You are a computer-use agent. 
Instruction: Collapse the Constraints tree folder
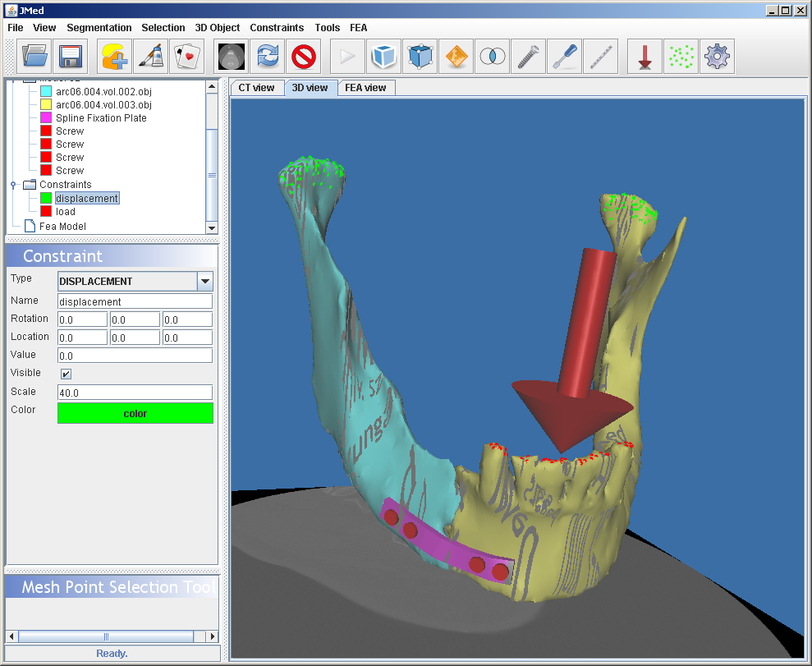pyautogui.click(x=13, y=185)
